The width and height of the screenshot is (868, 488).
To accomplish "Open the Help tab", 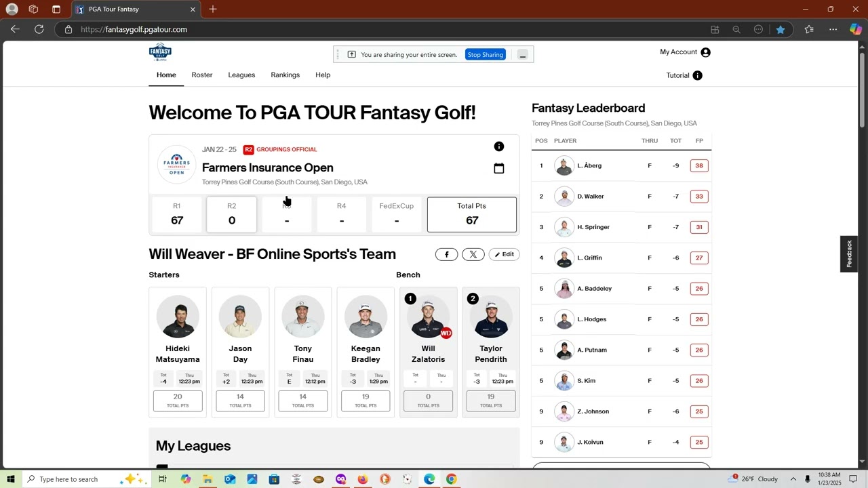I will coord(323,75).
